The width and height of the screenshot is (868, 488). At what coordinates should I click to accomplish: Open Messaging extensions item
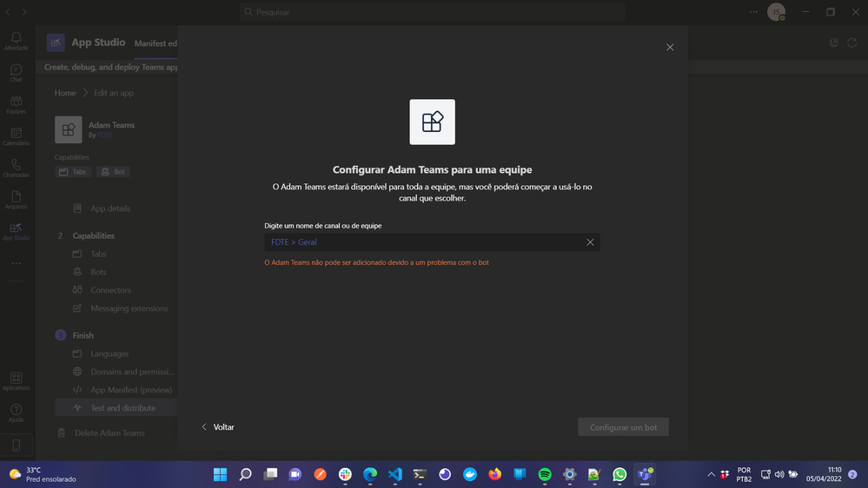pos(129,308)
